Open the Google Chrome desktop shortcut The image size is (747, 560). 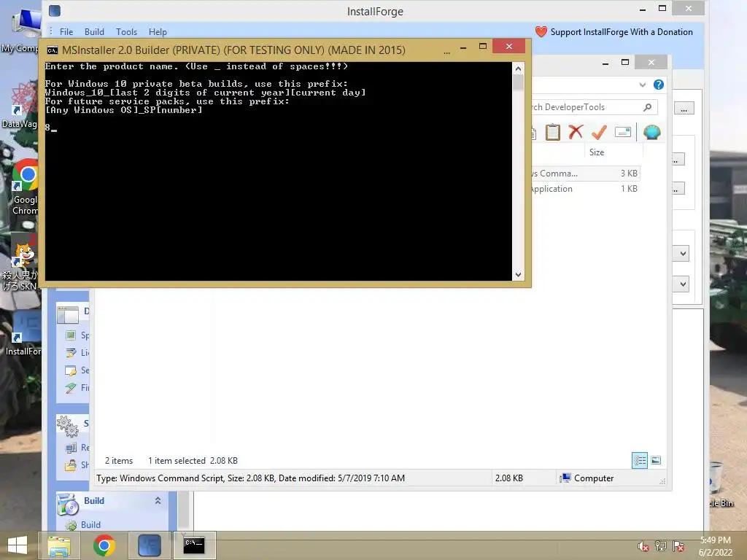26,187
